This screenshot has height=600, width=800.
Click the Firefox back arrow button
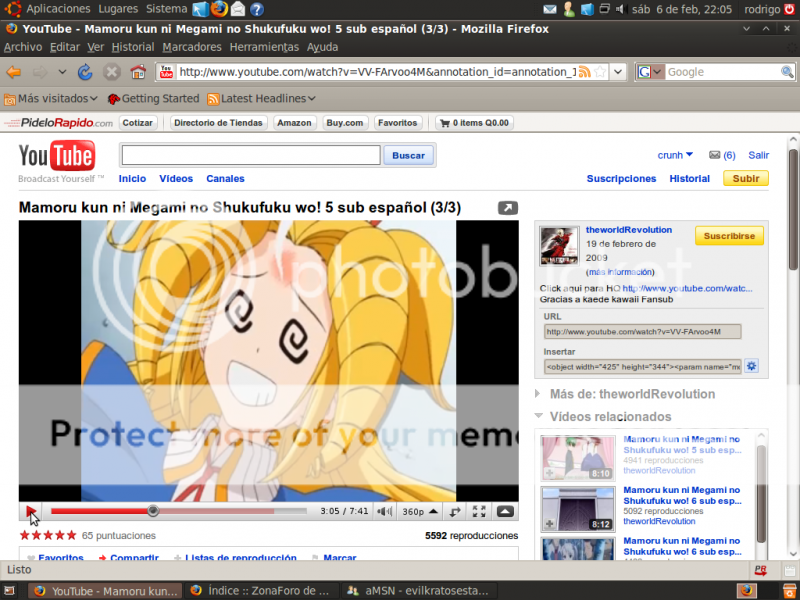[14, 72]
